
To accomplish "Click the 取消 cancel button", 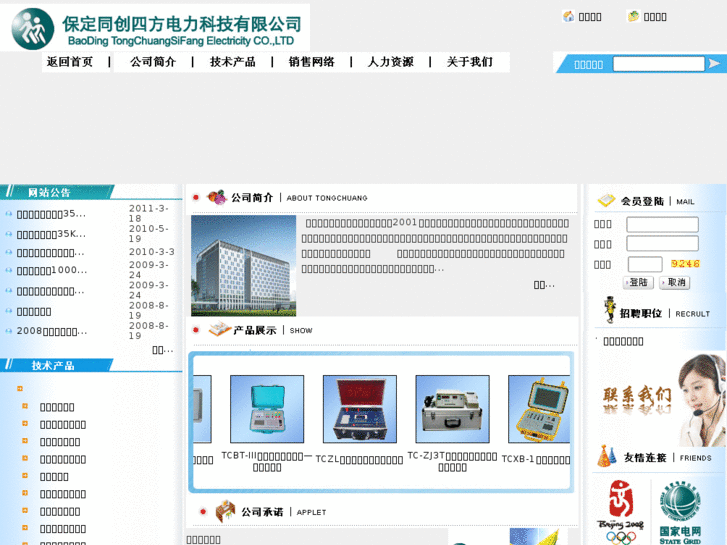I will click(x=675, y=282).
